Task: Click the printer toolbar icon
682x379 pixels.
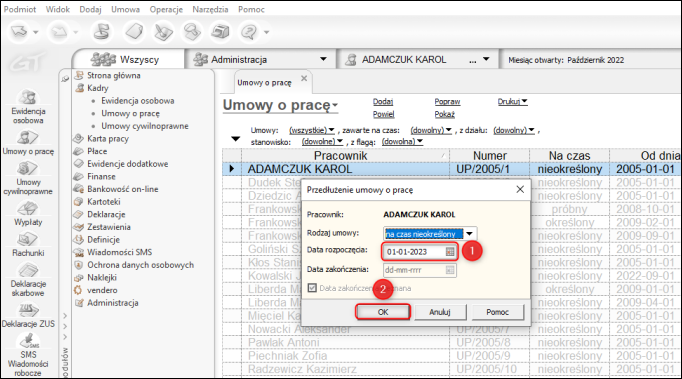Action: click(221, 32)
